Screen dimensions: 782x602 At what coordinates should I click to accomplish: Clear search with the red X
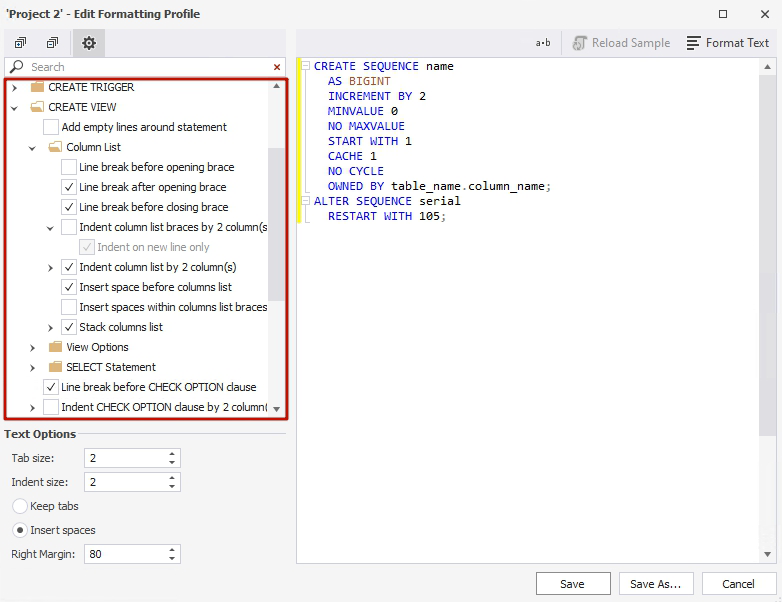tap(277, 67)
